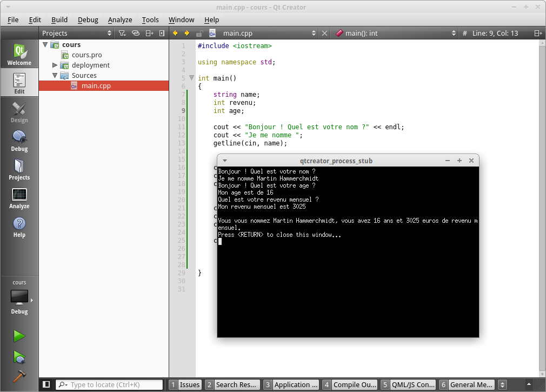Screen dimensions: 546x392
Task: Click the "#include <iostream>" line
Action: click(x=235, y=45)
